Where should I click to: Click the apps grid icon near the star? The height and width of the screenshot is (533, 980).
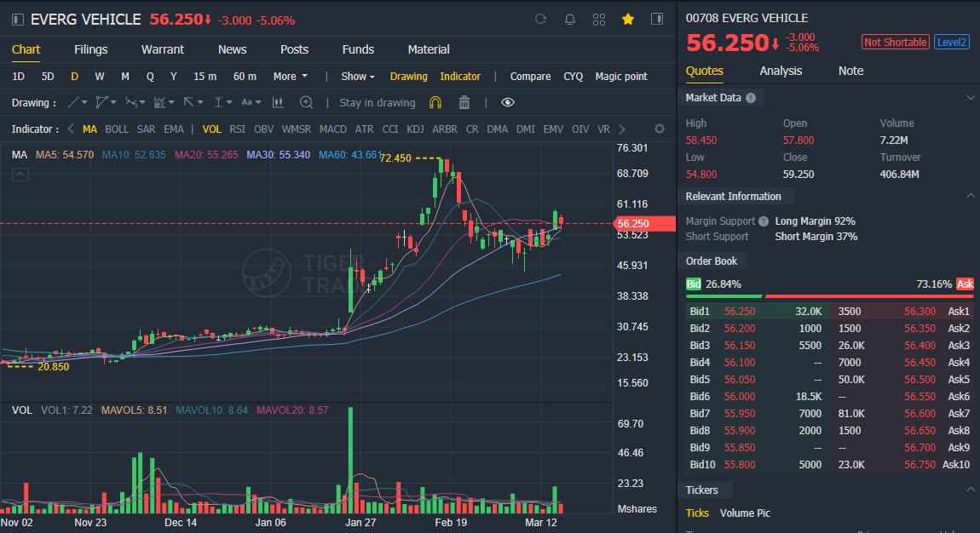(x=598, y=19)
